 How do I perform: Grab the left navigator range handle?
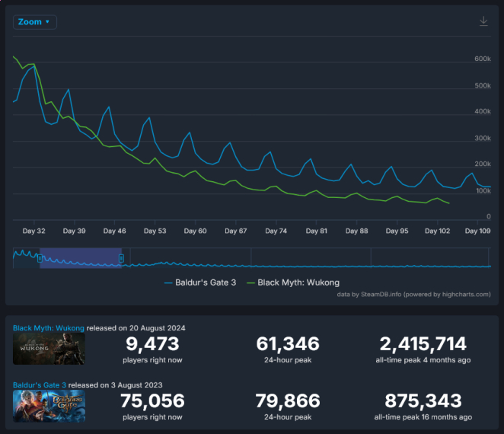[x=40, y=258]
